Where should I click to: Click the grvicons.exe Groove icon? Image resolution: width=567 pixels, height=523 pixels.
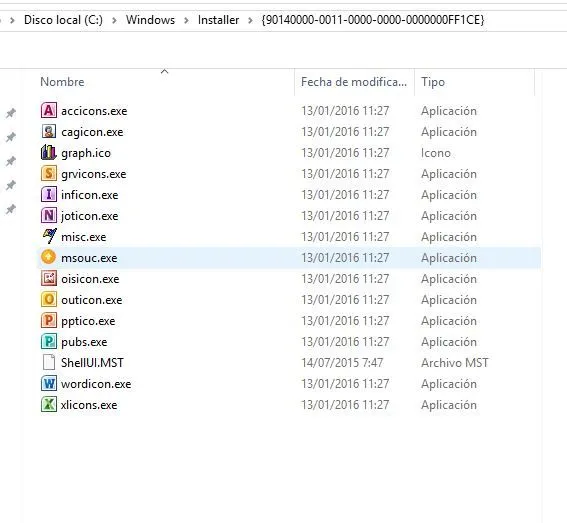(49, 173)
